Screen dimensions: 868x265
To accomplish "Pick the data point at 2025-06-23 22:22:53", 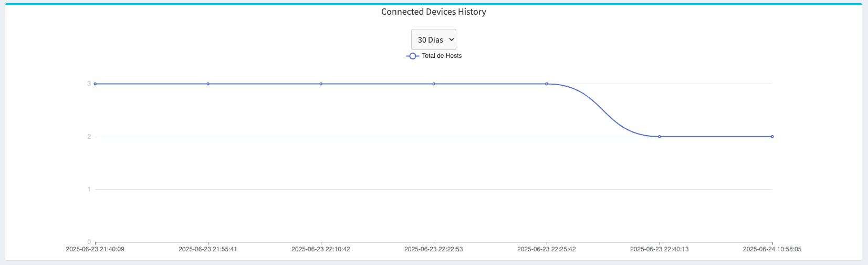I will point(434,84).
